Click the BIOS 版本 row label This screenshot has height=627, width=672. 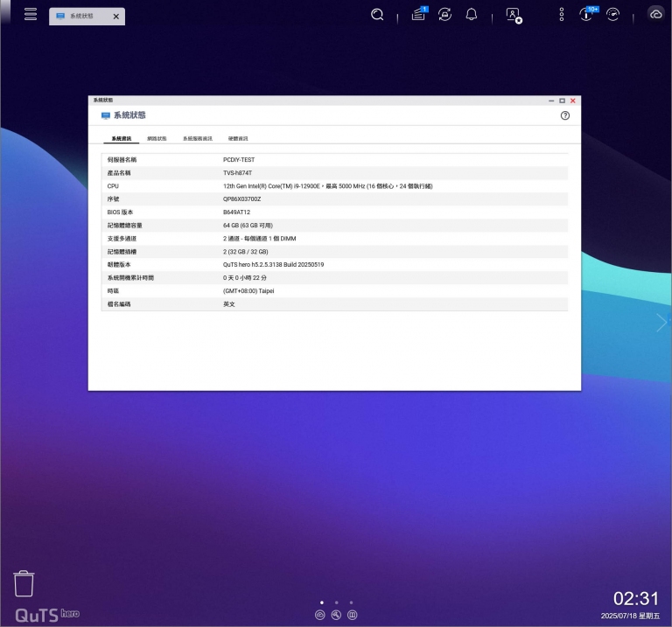tap(120, 212)
